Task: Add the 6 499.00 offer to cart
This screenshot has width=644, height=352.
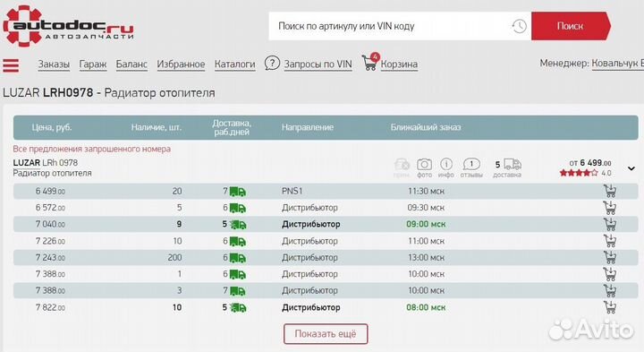Action: point(610,191)
